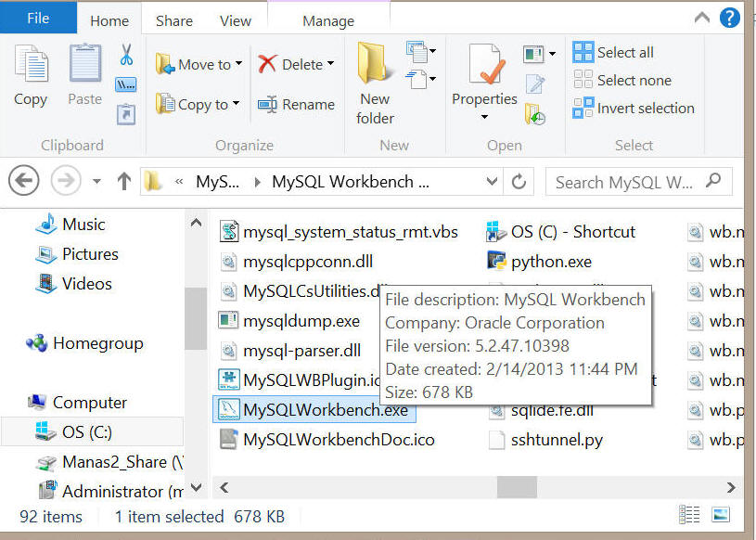Select Music in navigation pane

click(70, 225)
